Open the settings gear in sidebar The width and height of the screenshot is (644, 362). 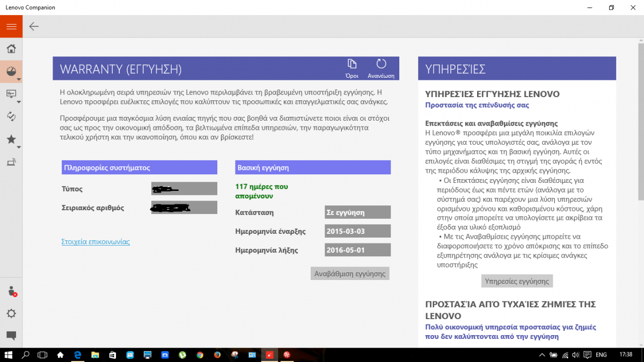[x=11, y=314]
